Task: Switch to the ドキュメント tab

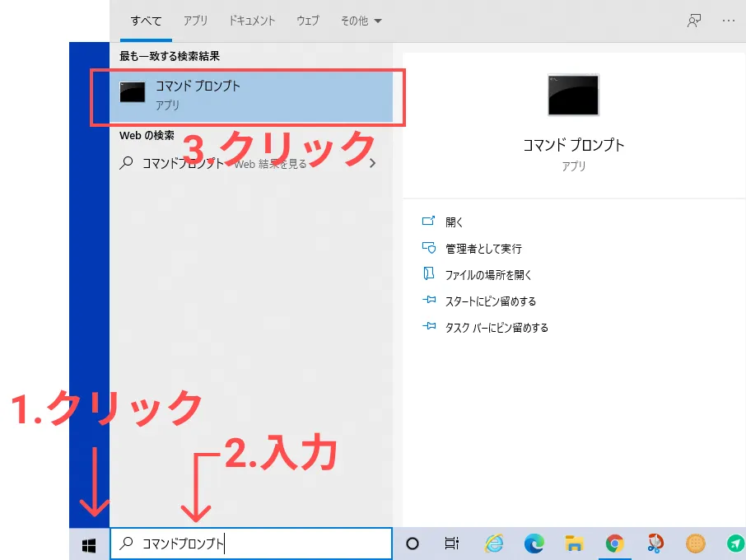Action: (252, 21)
